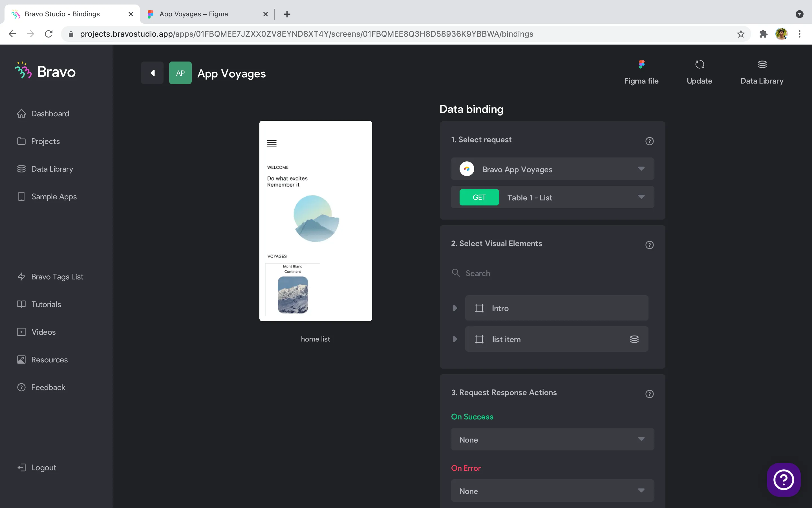Click the tab search down arrow
Viewport: 812px width, 508px height.
click(x=800, y=14)
